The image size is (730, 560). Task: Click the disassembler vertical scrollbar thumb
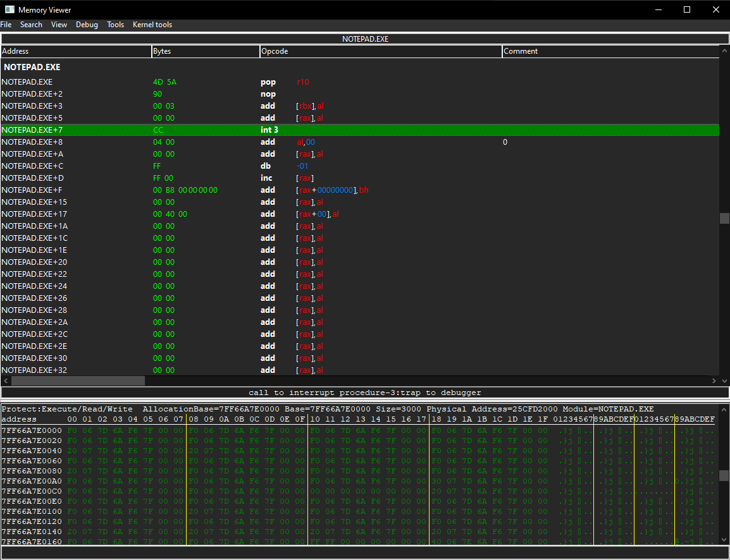coord(724,218)
